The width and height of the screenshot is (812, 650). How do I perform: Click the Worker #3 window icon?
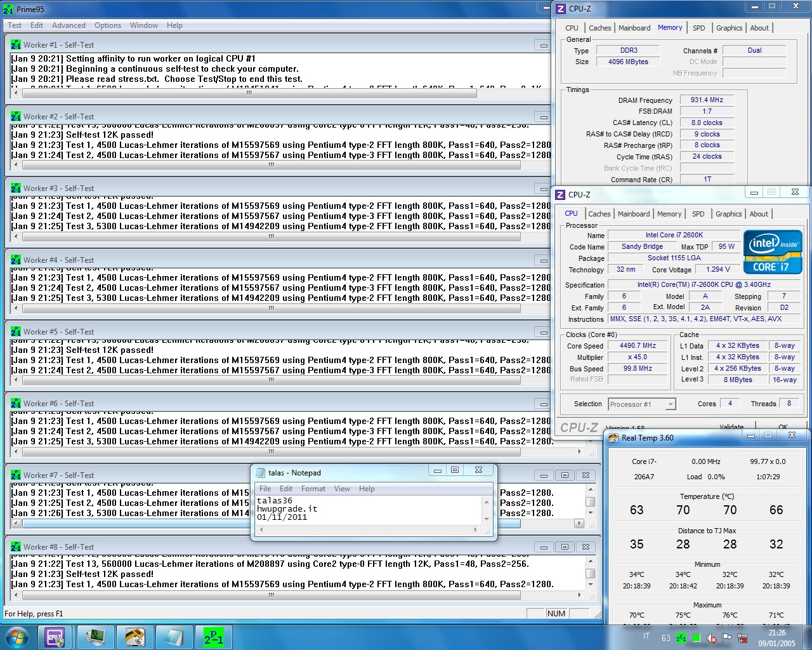coord(16,189)
